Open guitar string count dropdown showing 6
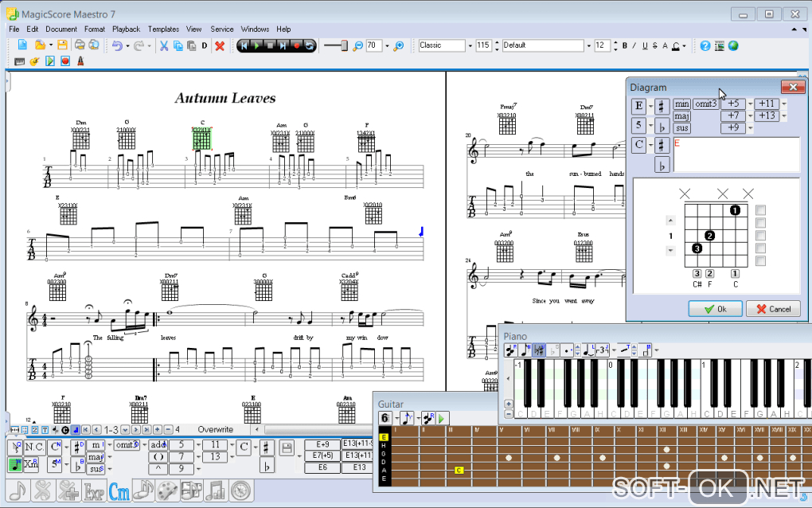 tap(397, 418)
